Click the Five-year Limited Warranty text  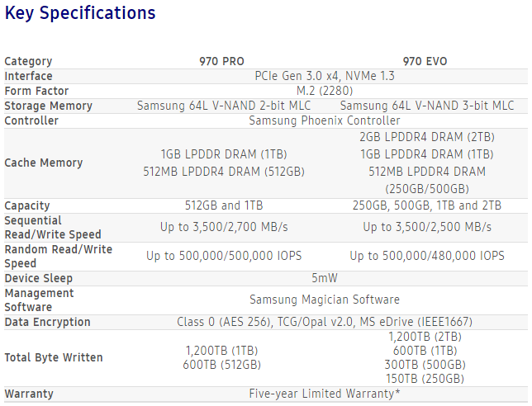[325, 394]
